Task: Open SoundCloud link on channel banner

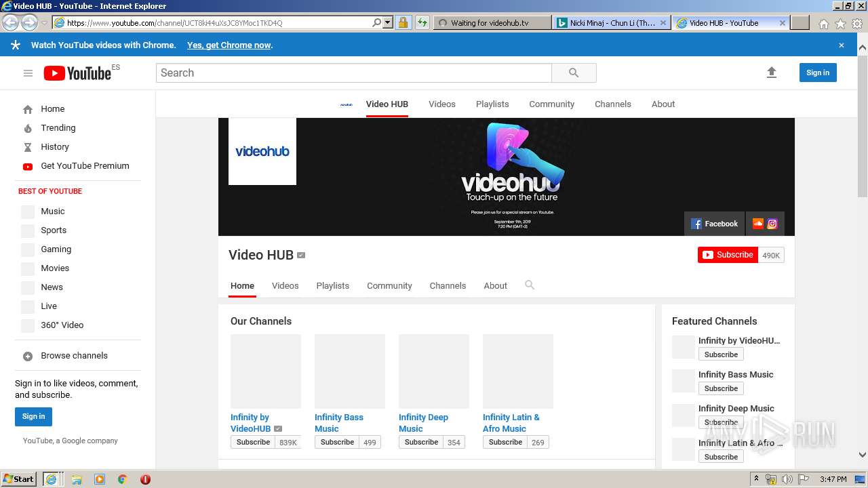Action: pos(758,223)
